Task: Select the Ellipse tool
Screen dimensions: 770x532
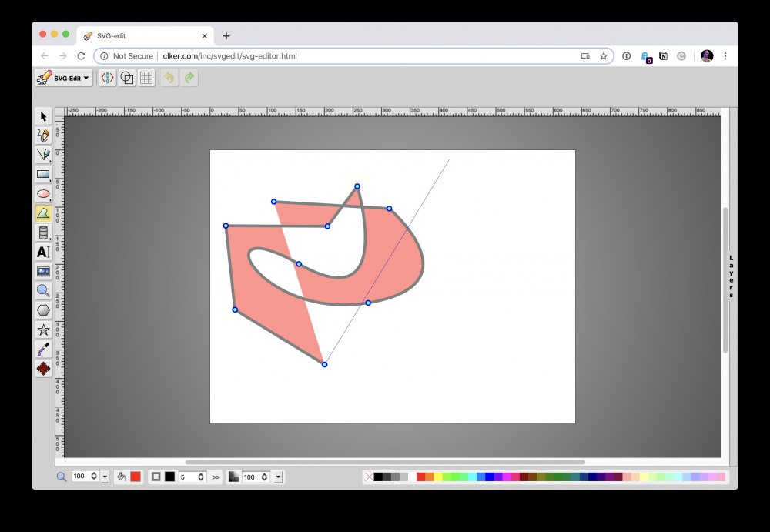Action: pos(43,193)
